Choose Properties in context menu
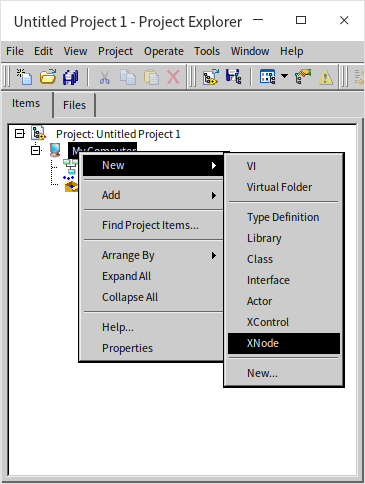This screenshot has width=365, height=484. 153,348
